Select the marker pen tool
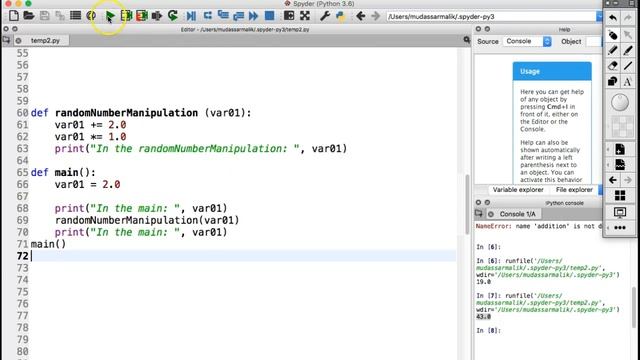The height and width of the screenshot is (360, 640). pyautogui.click(x=628, y=50)
